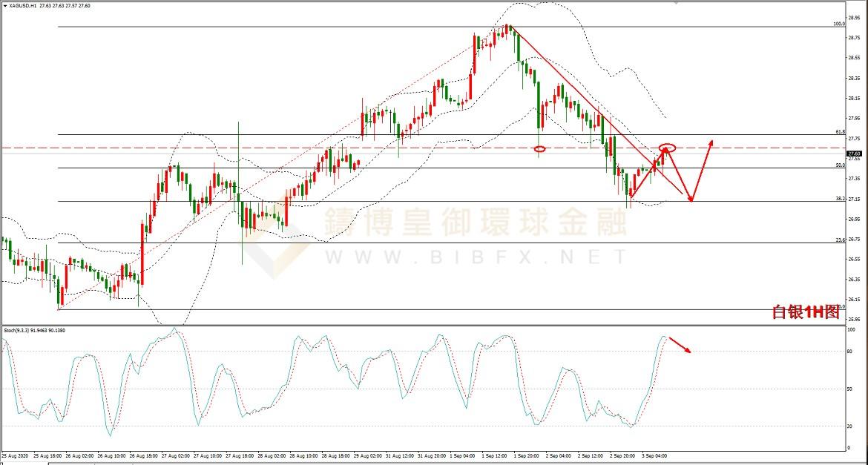The width and height of the screenshot is (868, 465).
Task: Click the red 白银1H图 text label
Action: (x=805, y=312)
